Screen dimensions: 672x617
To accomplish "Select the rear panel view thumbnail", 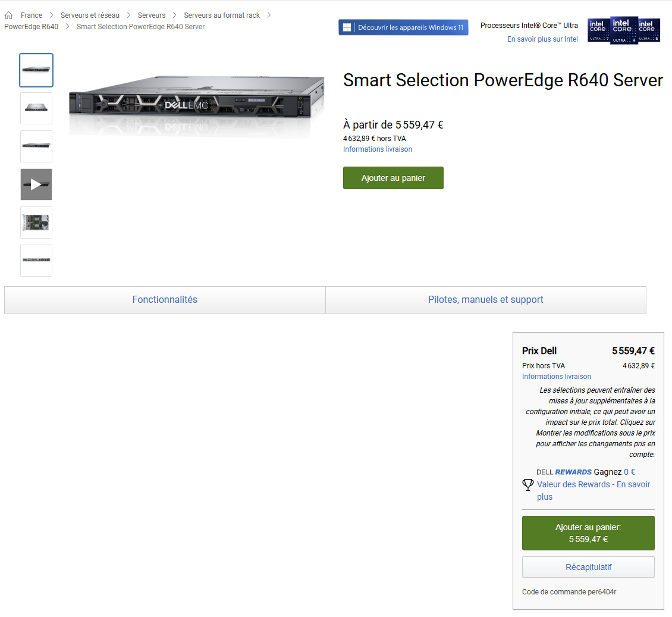I will click(36, 260).
